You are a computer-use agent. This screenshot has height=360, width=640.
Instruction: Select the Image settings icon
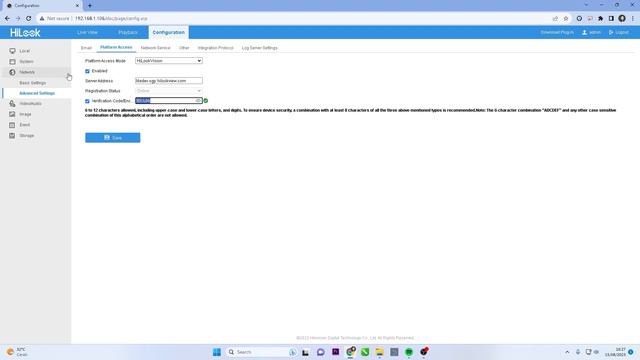click(12, 114)
